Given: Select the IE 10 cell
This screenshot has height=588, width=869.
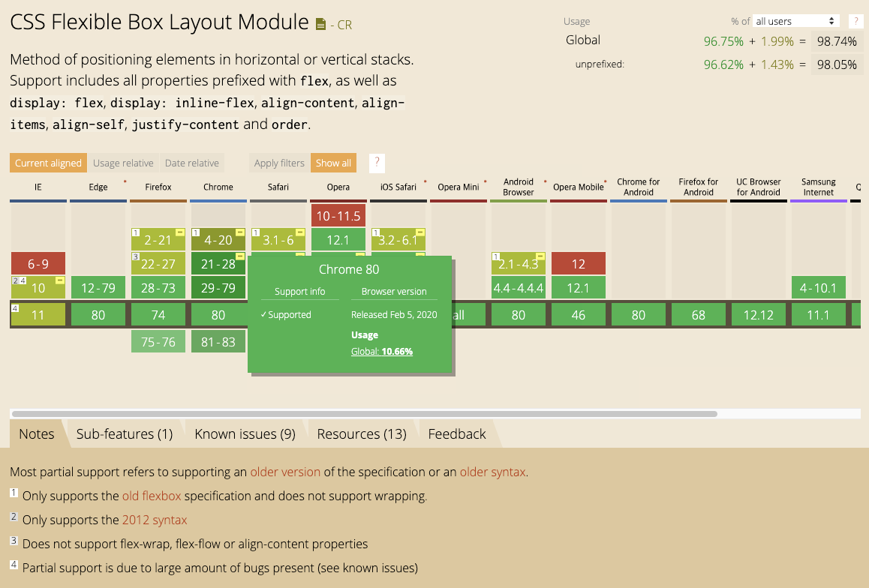Looking at the screenshot, I should pyautogui.click(x=38, y=287).
